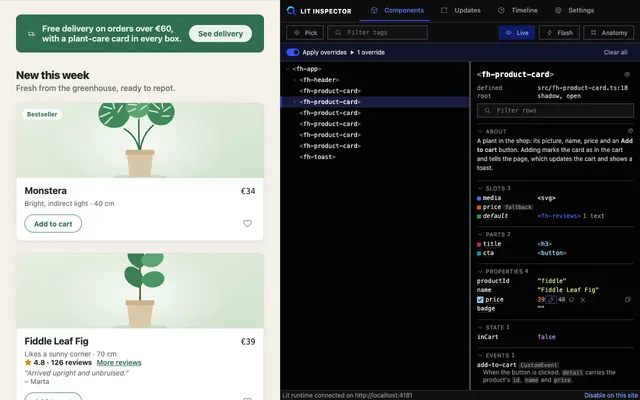Add Monstera to cart
Screen dimensions: 640x400
[53, 224]
